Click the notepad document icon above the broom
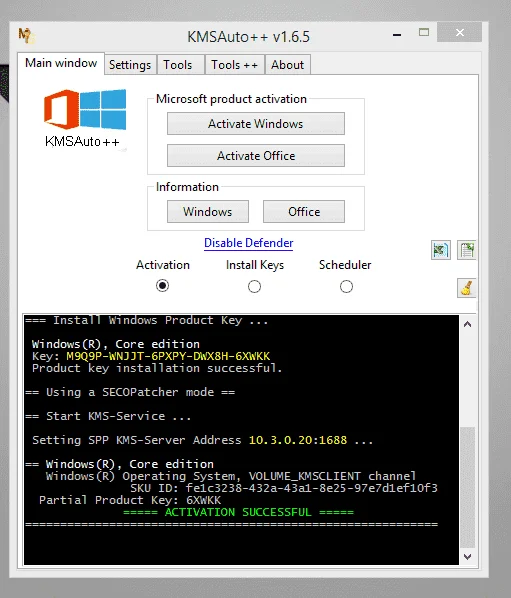The height and width of the screenshot is (598, 511). pyautogui.click(x=467, y=250)
